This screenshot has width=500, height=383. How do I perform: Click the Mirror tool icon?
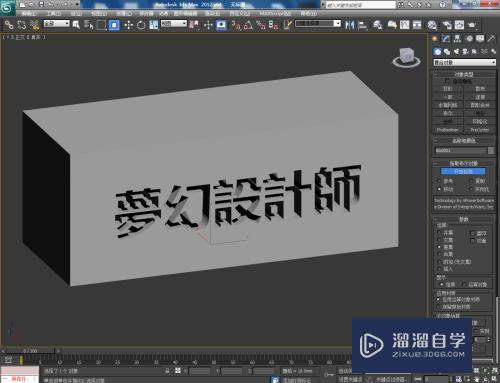pyautogui.click(x=349, y=25)
